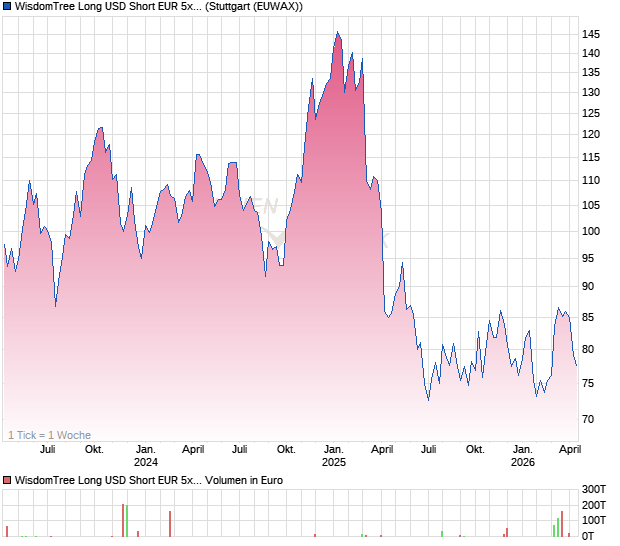Viewport: 620px width, 546px height.
Task: Click the 130 price axis label
Action: 591,92
